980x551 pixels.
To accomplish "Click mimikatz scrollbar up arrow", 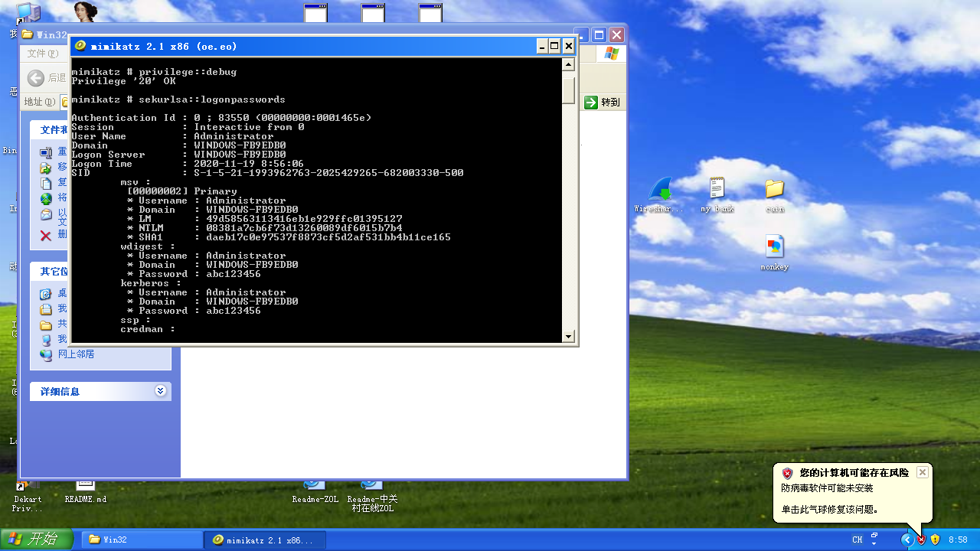I will click(x=568, y=65).
